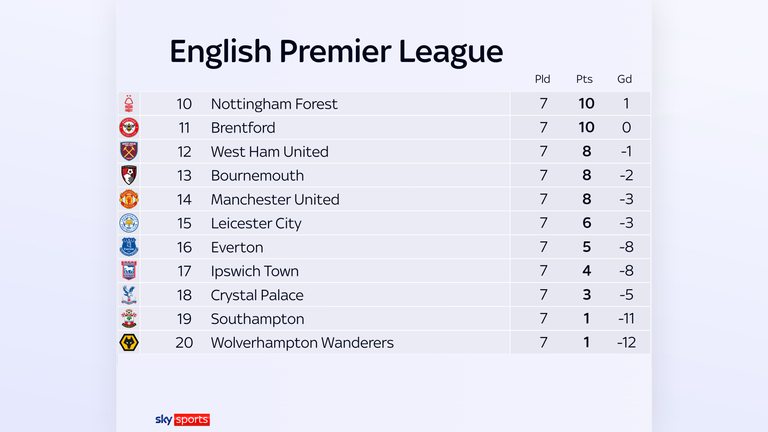
Task: Click the Brentford club badge
Action: tap(129, 128)
